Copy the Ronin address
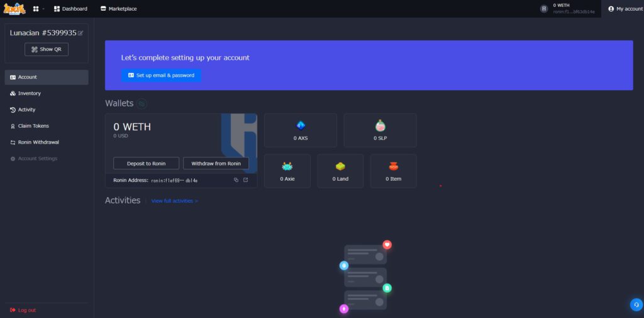 coord(236,180)
